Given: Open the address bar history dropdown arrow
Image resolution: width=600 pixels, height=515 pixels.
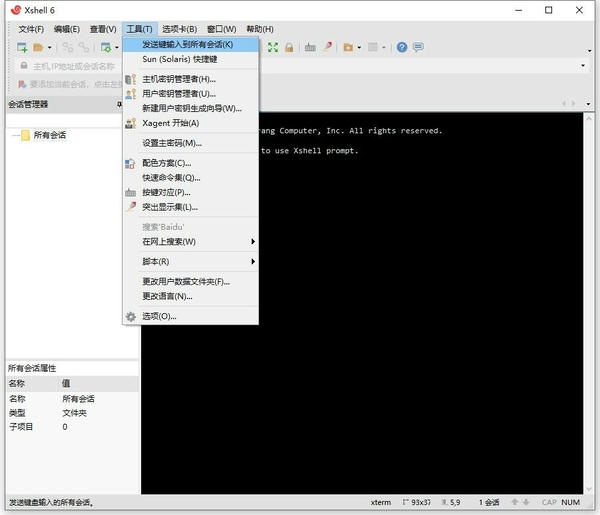Looking at the screenshot, I should point(583,65).
